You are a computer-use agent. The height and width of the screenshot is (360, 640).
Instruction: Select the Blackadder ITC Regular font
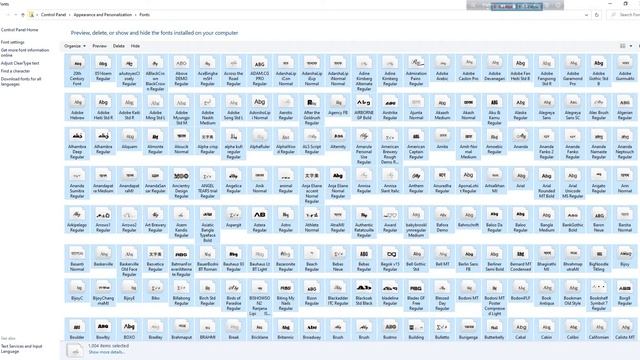pos(338,293)
